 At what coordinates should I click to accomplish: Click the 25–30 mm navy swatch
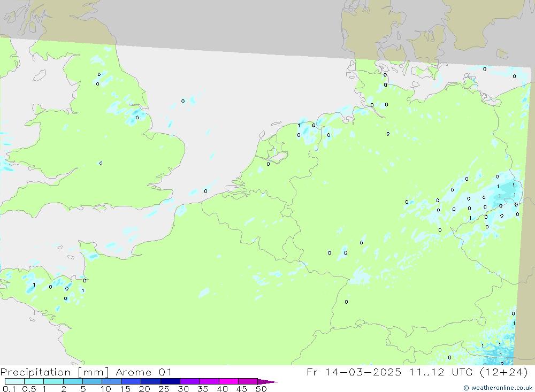(170, 381)
